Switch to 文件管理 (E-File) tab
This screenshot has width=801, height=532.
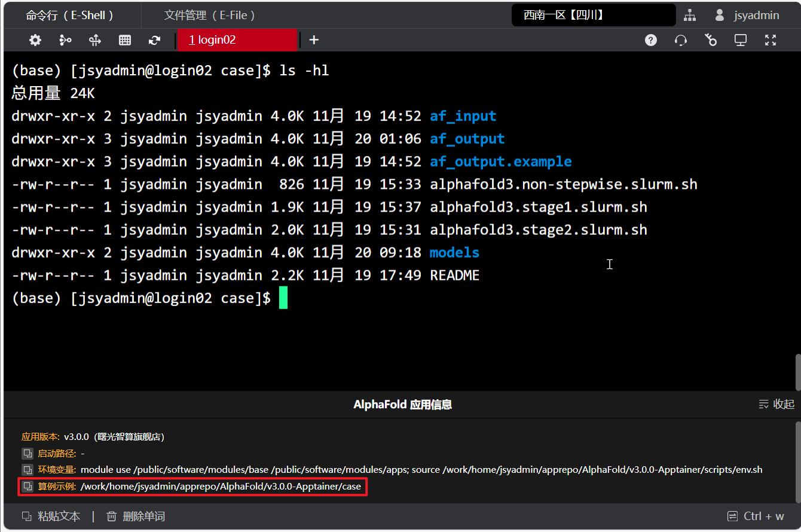click(x=210, y=16)
